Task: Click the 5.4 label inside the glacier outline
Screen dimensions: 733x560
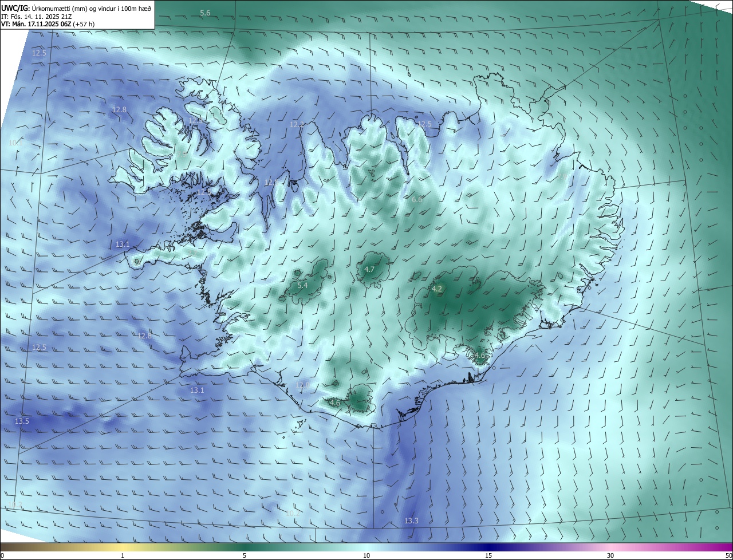Action: [x=302, y=285]
